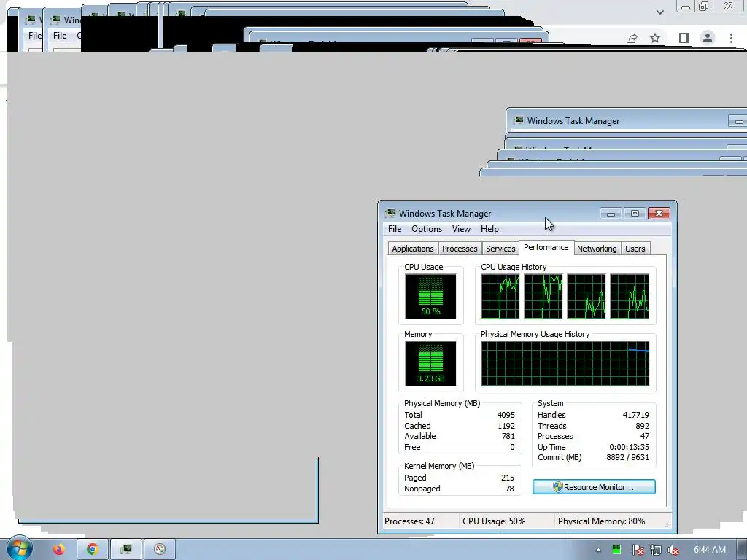Click the Up Time value 0:00:13:35
Screen dimensions: 747x560
629,447
